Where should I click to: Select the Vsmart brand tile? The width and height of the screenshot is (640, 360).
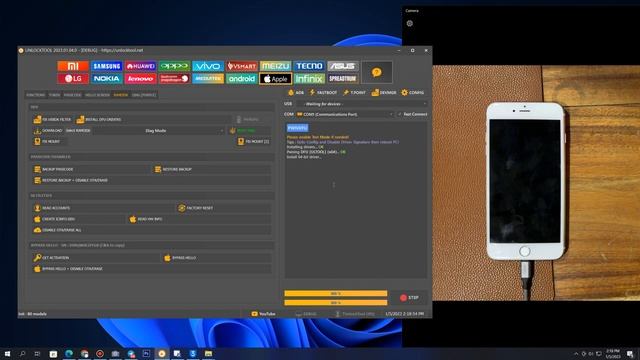point(242,66)
